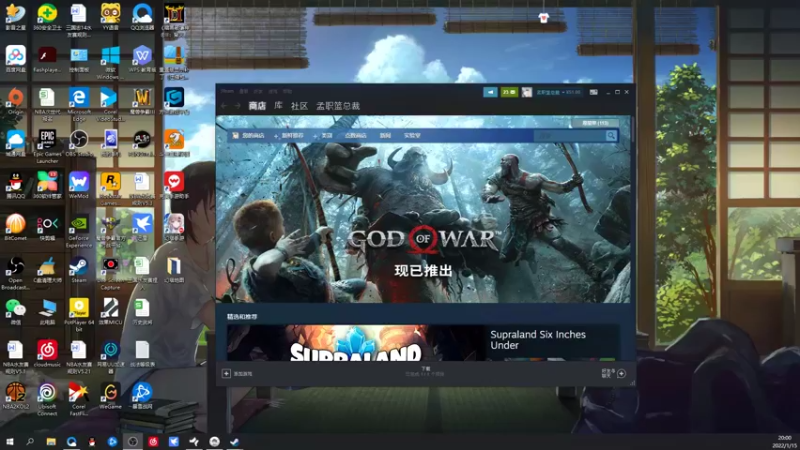
Task: Open the Windows Start menu
Action: (10, 441)
